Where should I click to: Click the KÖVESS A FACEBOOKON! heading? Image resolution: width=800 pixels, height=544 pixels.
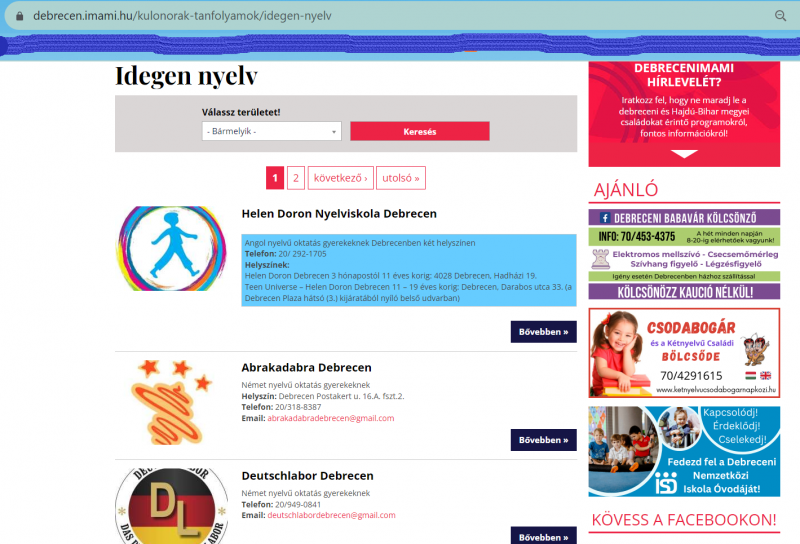[x=684, y=520]
